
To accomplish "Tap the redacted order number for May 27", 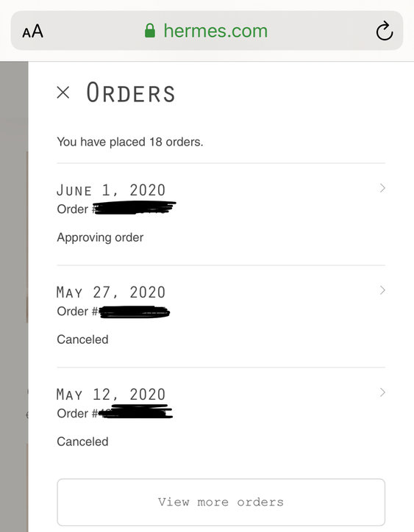I will 135,312.
